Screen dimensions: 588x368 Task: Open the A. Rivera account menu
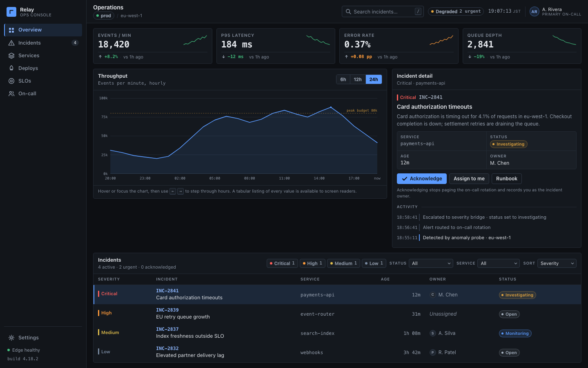(555, 11)
